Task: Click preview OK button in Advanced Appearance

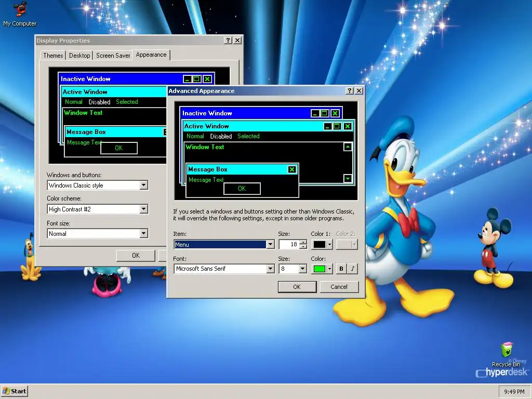Action: pos(242,188)
